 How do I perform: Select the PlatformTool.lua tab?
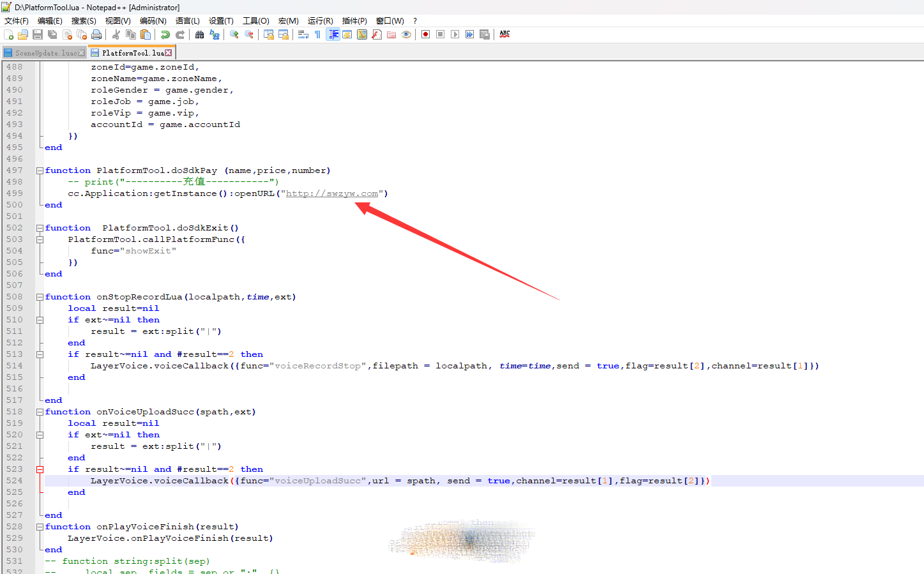click(131, 53)
